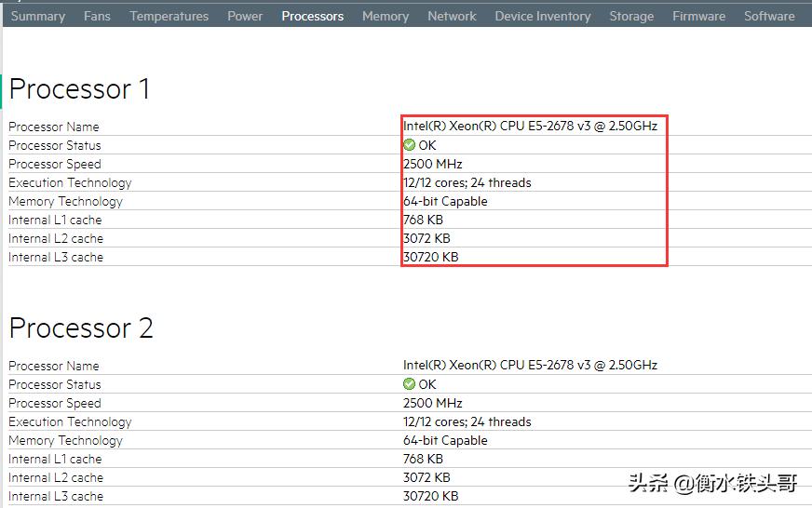This screenshot has height=508, width=812.
Task: Click Processor 2 Processor Speed label
Action: 55,403
